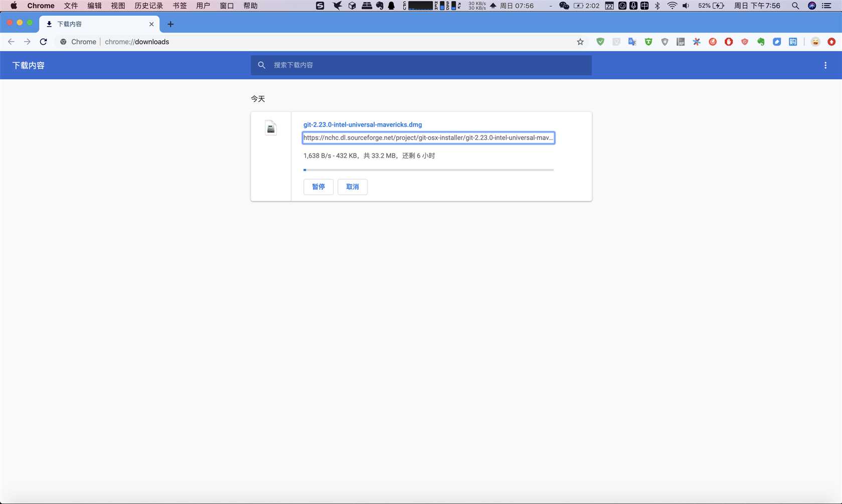
Task: Open the Siri icon in menu bar
Action: [812, 6]
